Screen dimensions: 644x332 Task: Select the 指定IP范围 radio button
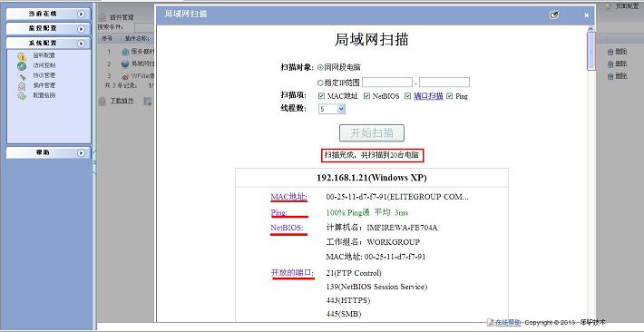coord(320,83)
